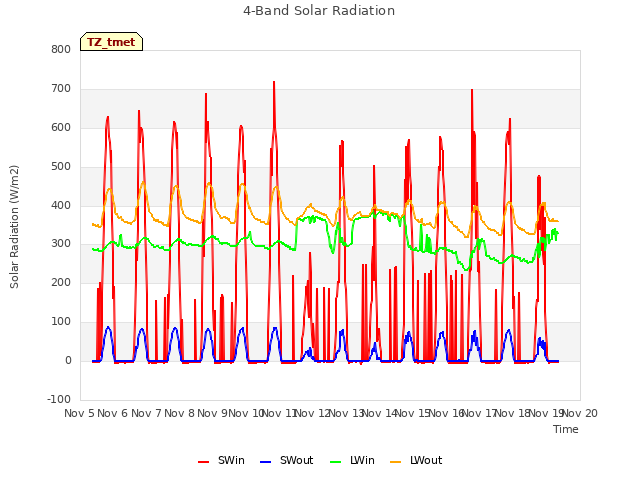Click the TZ_tmet label box
The image size is (640, 480).
pos(111,42)
